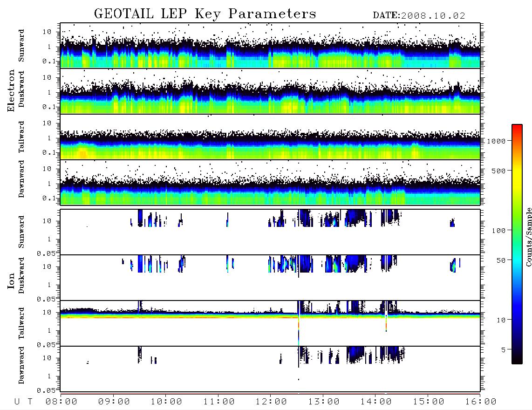The height and width of the screenshot is (410, 532).
Task: Click the Electron Tailward spectrogram panel
Action: tap(270, 137)
